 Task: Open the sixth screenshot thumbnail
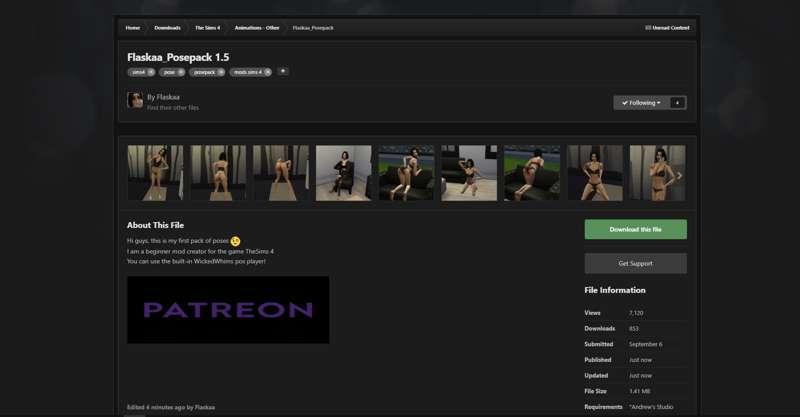469,173
